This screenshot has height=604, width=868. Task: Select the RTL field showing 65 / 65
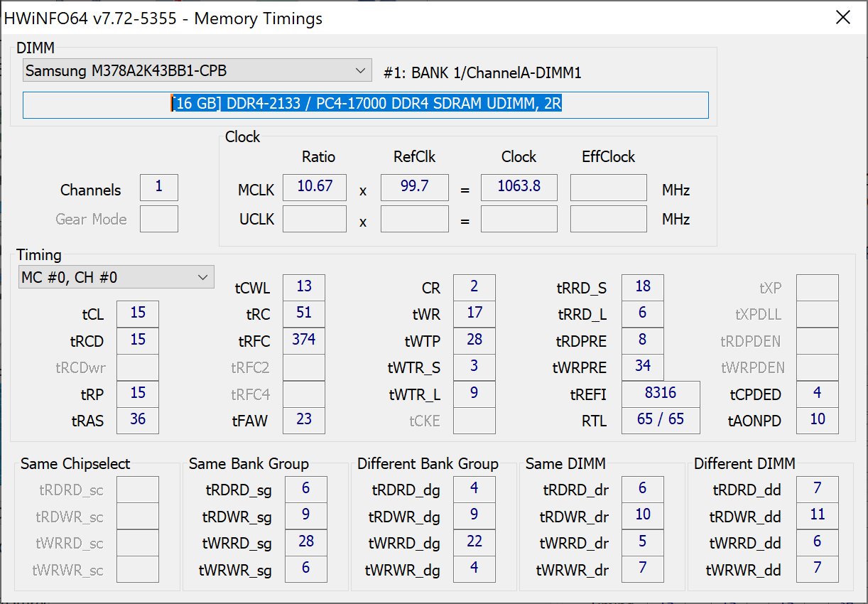point(660,420)
